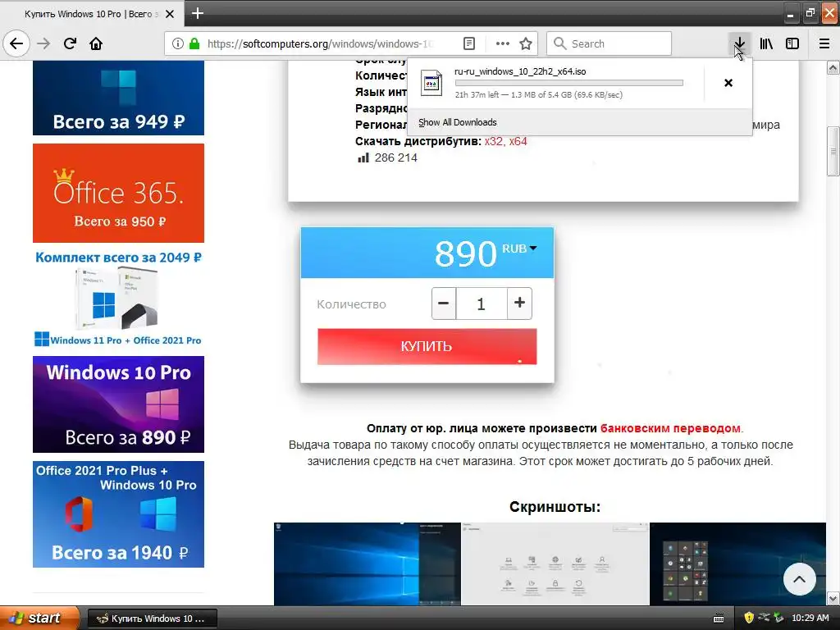Increase quantity with the plus button
Screen dimensions: 840x630
(519, 304)
